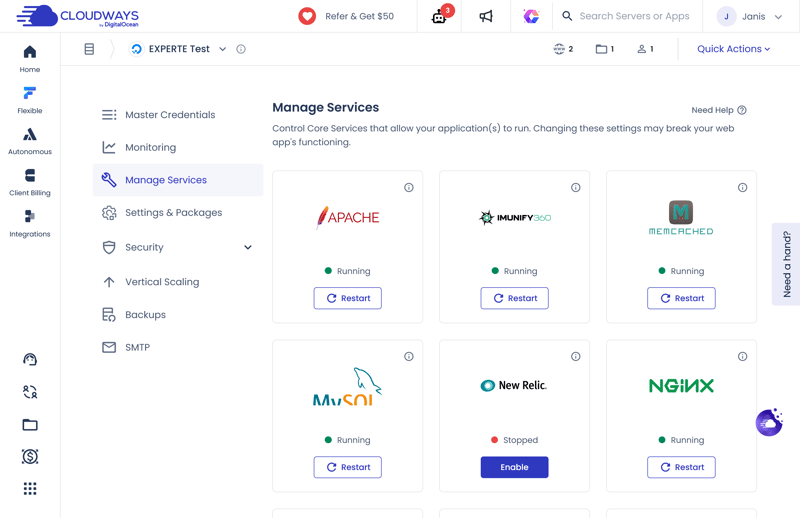Click the dollar billing sidebar icon

30,456
